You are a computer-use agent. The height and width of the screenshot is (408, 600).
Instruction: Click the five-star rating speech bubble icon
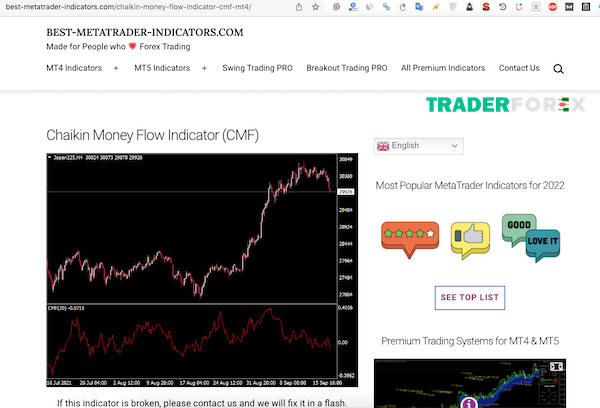(x=410, y=239)
